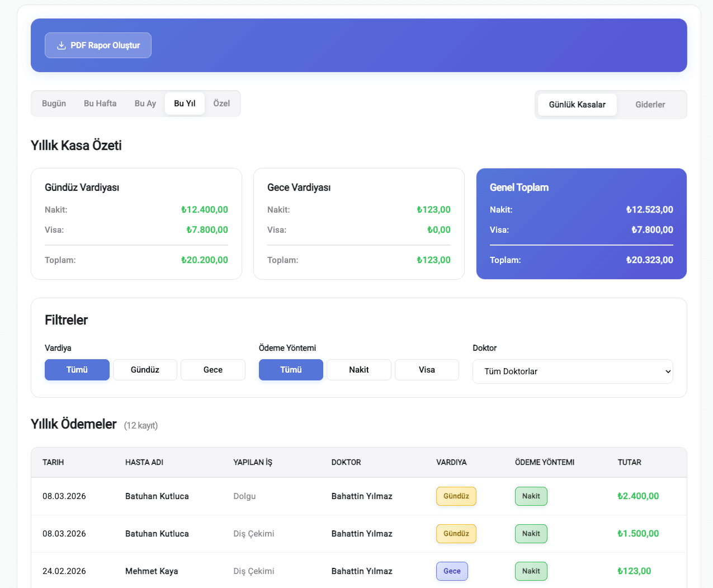Filter shifts by Gündüz
The height and width of the screenshot is (588, 713).
coord(145,370)
